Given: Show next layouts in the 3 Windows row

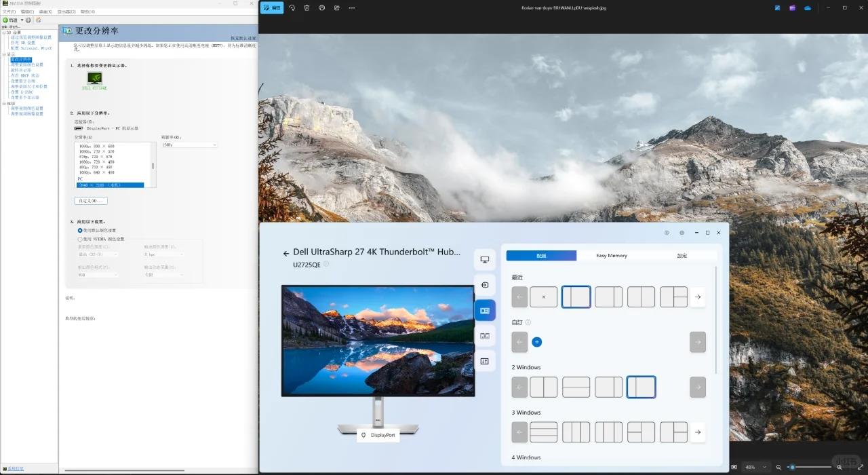Looking at the screenshot, I should pyautogui.click(x=698, y=432).
